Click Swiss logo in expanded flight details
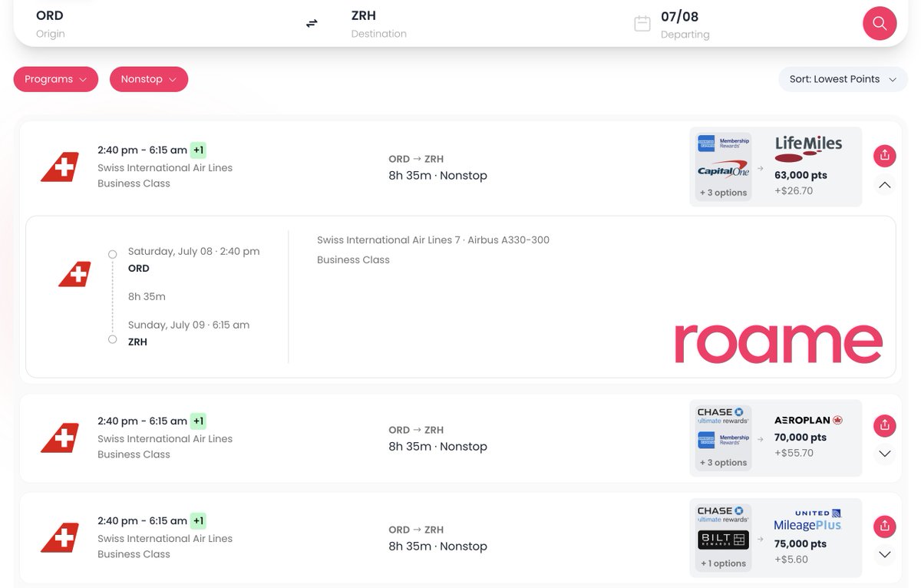Screen dimensions: 921x588 click(x=74, y=274)
